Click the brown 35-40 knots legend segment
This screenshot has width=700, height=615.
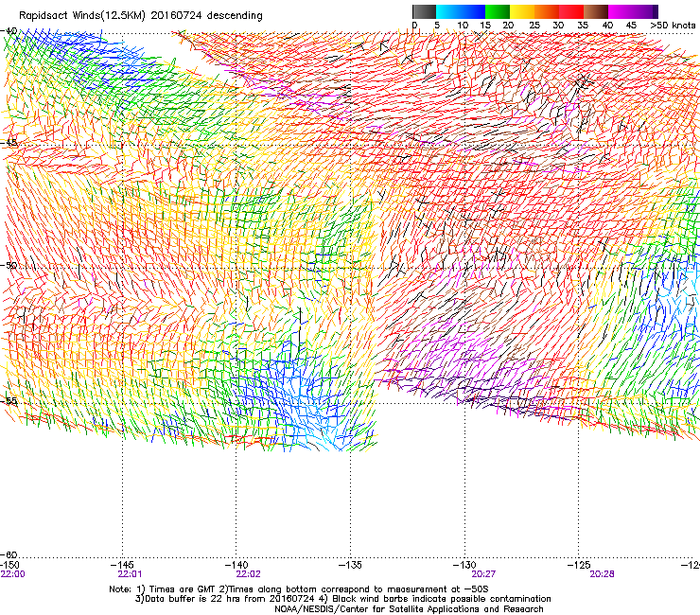tap(596, 11)
